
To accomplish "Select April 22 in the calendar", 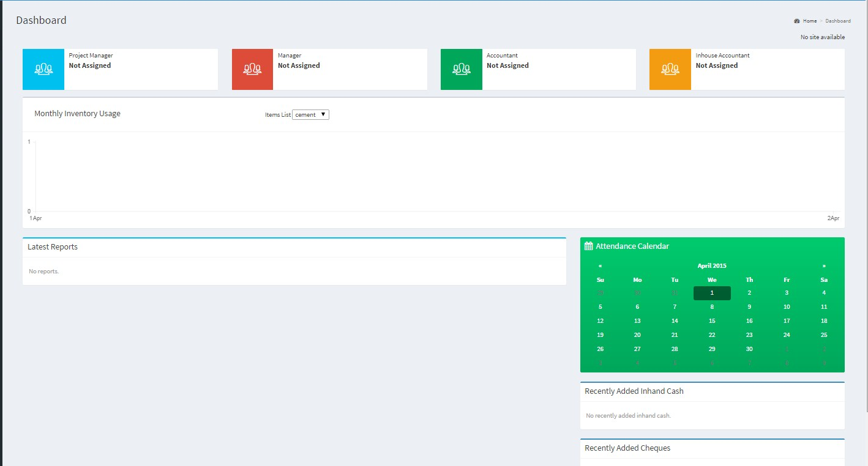I will coord(712,335).
